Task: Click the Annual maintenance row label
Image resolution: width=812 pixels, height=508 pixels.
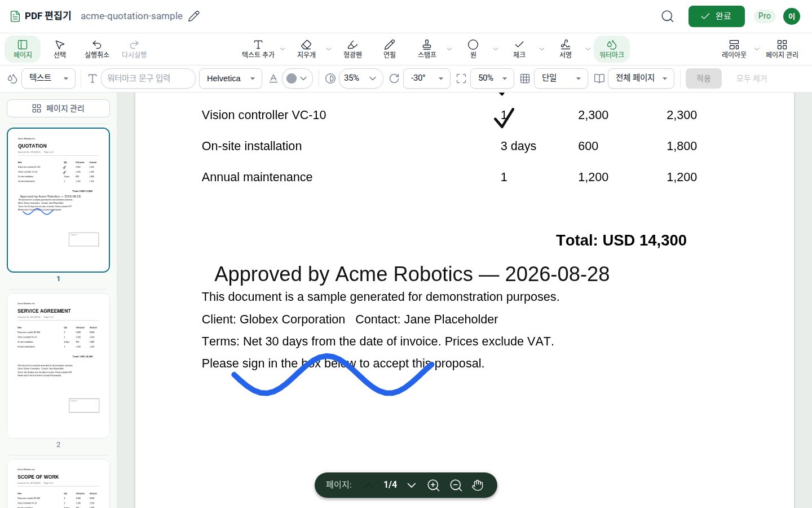Action: click(257, 177)
